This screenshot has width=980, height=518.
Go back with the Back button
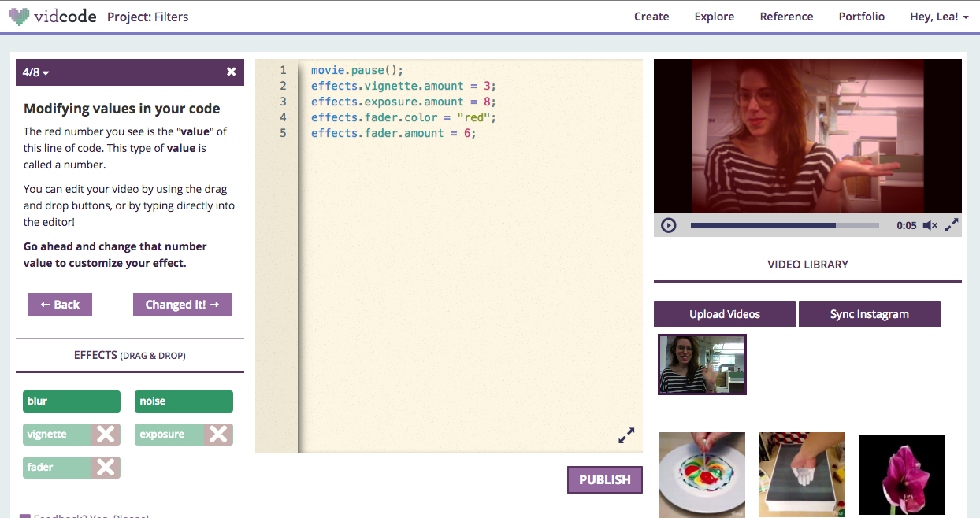coord(60,305)
